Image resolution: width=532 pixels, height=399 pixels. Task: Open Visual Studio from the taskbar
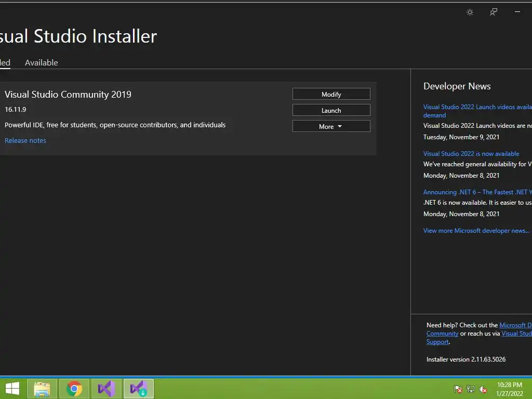point(107,389)
